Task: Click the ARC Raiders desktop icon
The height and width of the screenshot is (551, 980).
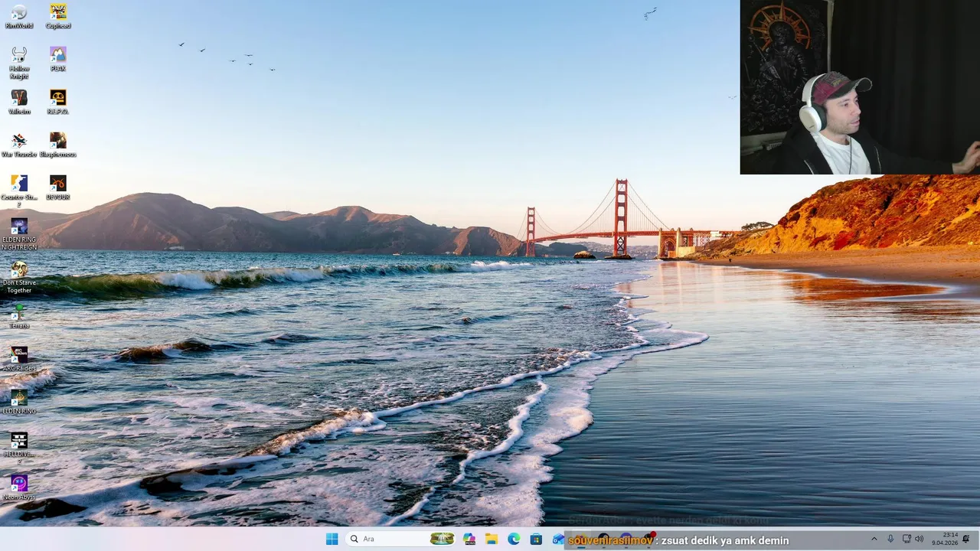Action: pyautogui.click(x=19, y=359)
